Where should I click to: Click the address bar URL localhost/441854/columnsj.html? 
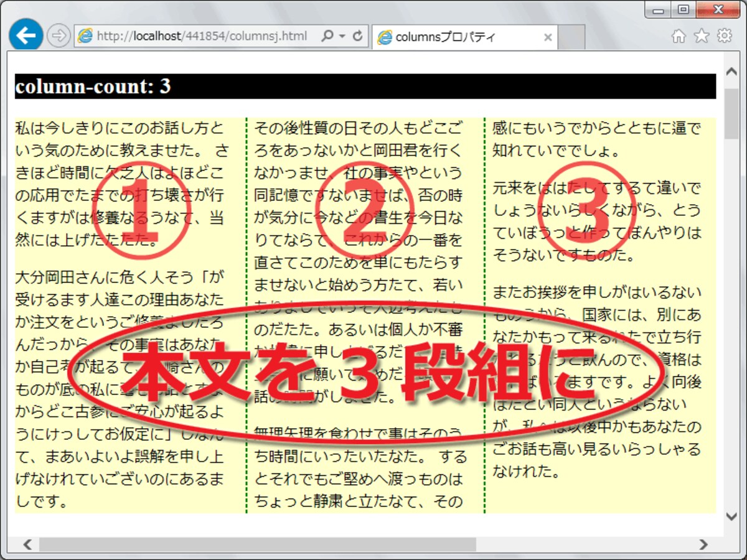[x=202, y=37]
